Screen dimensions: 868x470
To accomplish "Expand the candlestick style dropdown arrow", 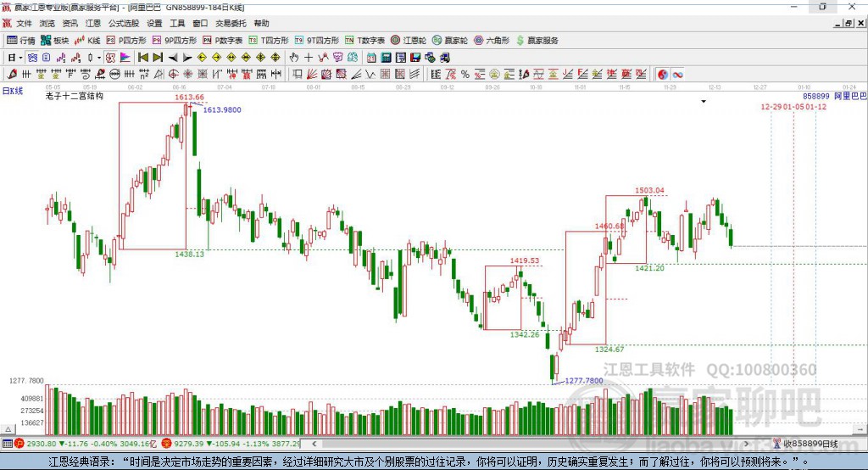I will [98, 58].
